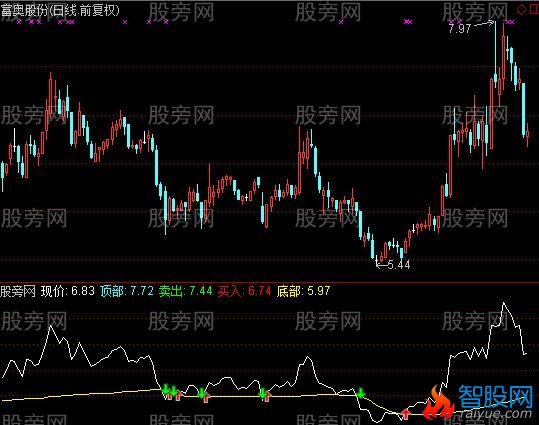Select the stock title 富奥股份(日线.前复权)
The width and height of the screenshot is (539, 425).
pos(60,11)
